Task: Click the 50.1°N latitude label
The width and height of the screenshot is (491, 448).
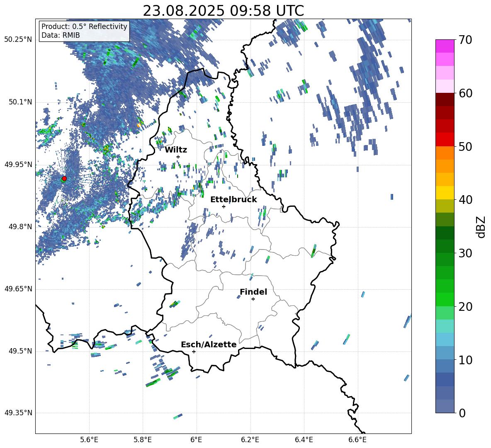Action: [20, 102]
